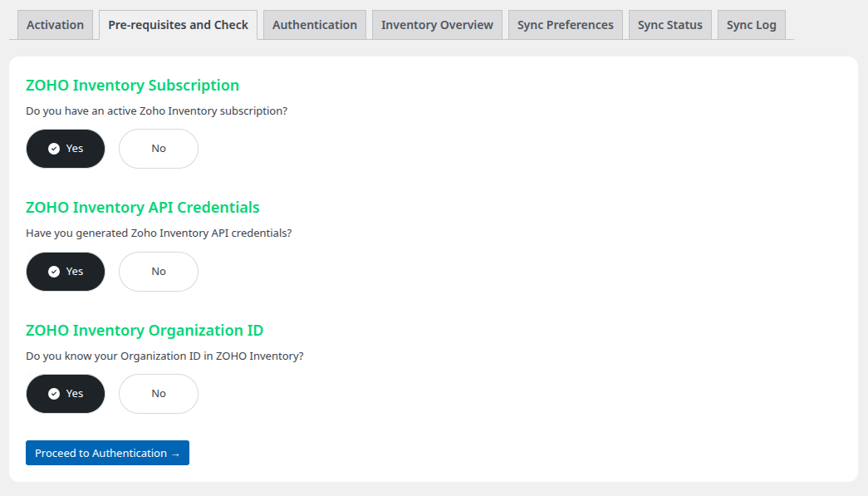
Task: View the Inventory Overview tab
Action: [x=437, y=24]
